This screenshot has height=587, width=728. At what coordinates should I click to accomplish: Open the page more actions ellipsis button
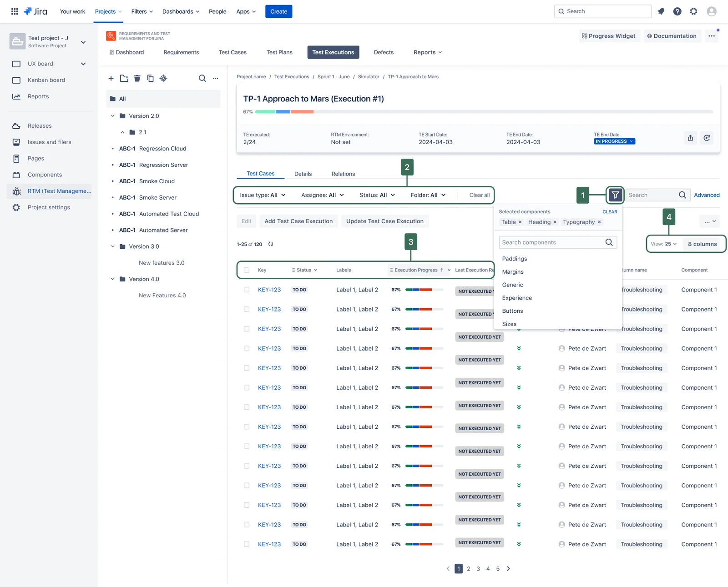tap(712, 36)
